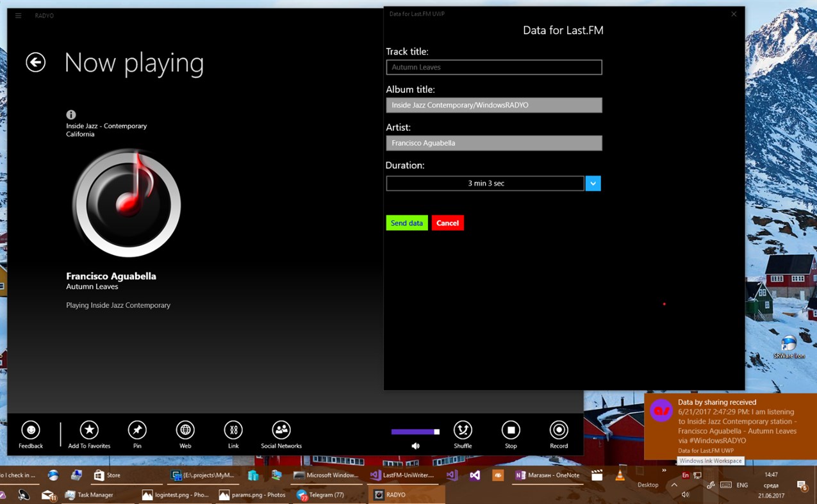817x504 pixels.
Task: Open the RADYO navigation hamburger menu
Action: (x=17, y=15)
